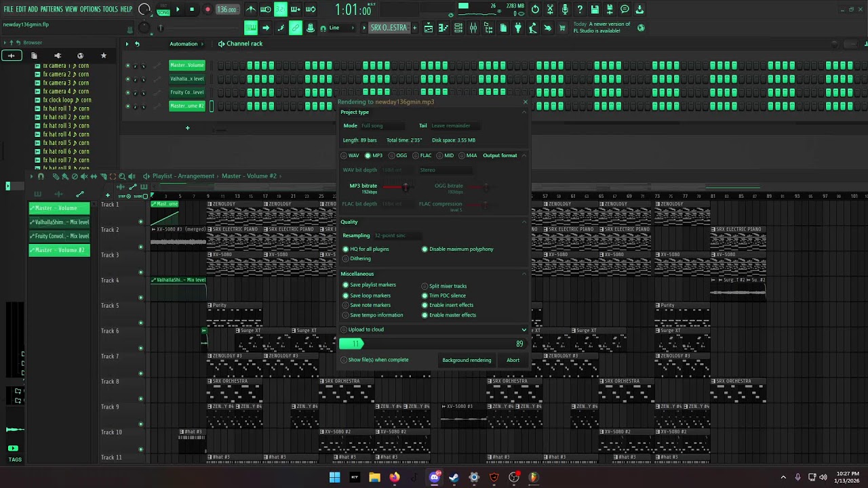Toggle the Playlist magnet snap icon
The width and height of the screenshot is (868, 488).
tap(41, 176)
